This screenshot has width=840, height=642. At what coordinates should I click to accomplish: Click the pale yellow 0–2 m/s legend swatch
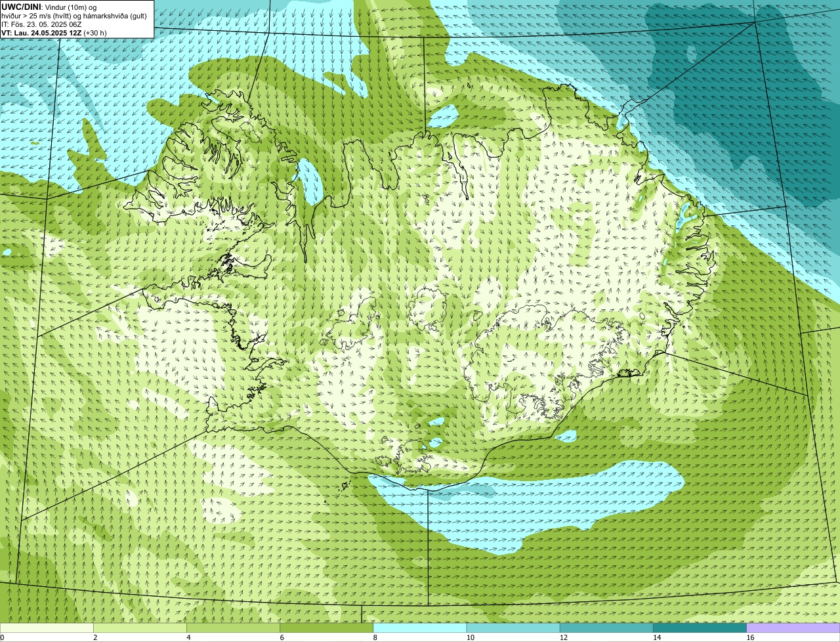(x=47, y=628)
